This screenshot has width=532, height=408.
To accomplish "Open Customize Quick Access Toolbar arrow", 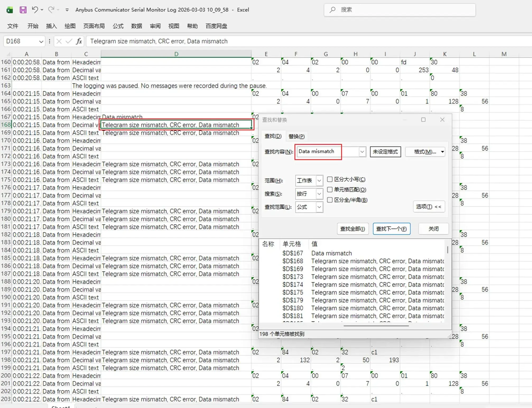I will pos(67,10).
